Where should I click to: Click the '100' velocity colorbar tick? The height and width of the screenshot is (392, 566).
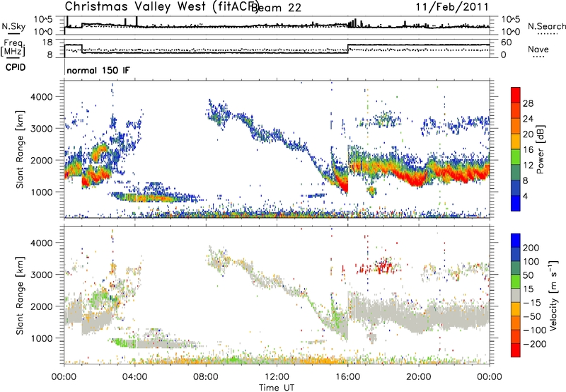coord(531,261)
